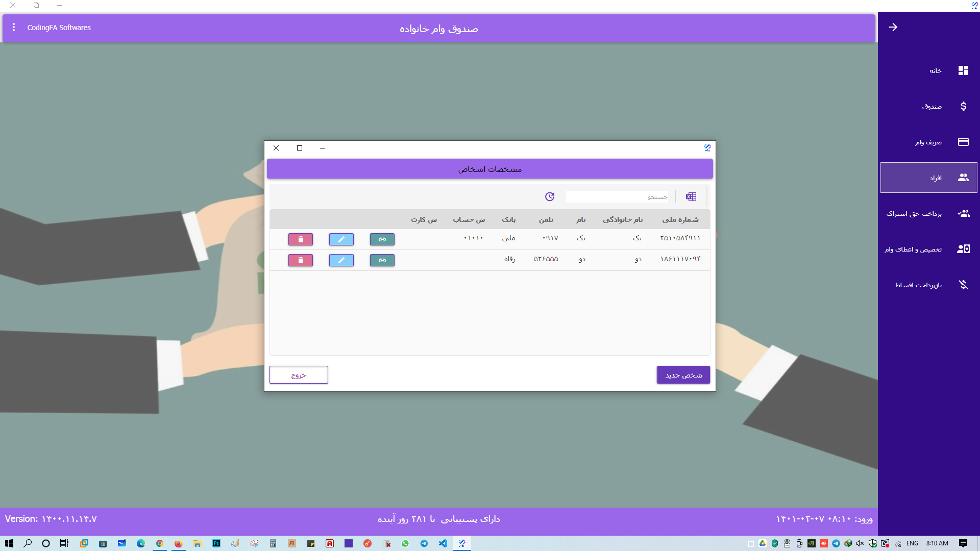Select تعریف وام loan definition item
This screenshot has width=980, height=551.
tap(929, 142)
